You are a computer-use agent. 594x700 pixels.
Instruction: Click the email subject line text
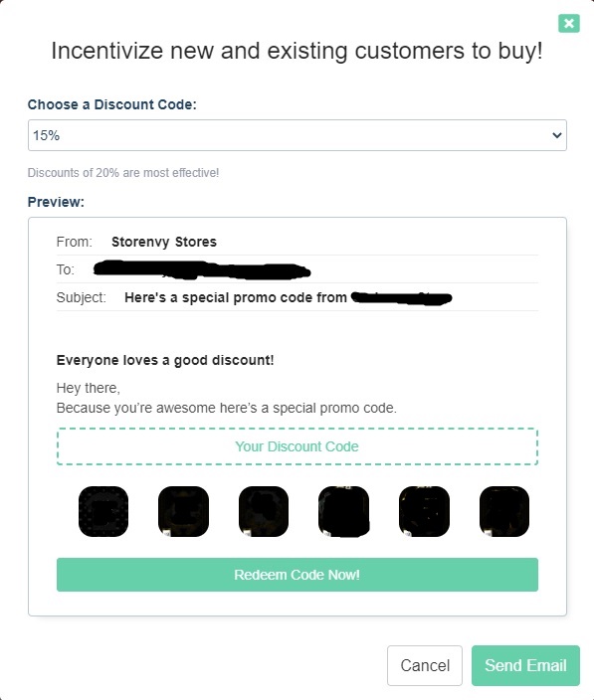(289, 297)
